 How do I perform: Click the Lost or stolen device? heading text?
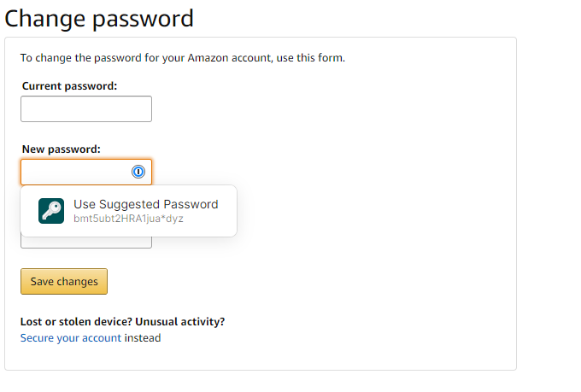point(76,322)
